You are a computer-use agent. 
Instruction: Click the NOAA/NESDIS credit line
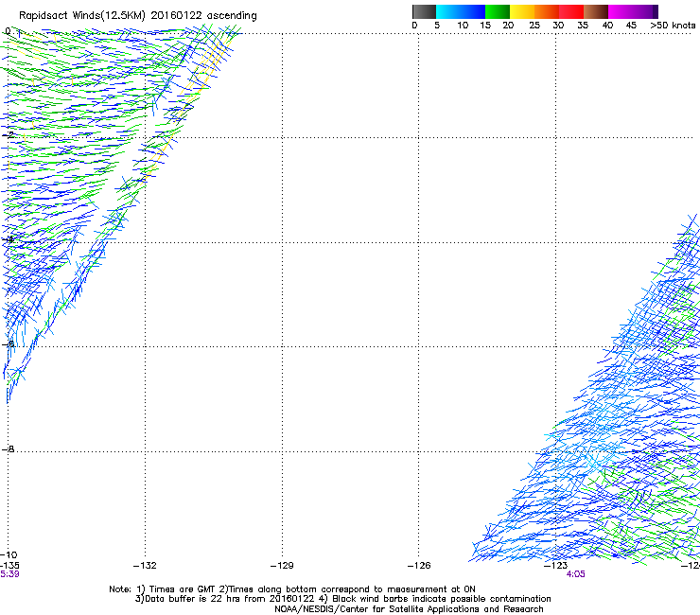409,609
